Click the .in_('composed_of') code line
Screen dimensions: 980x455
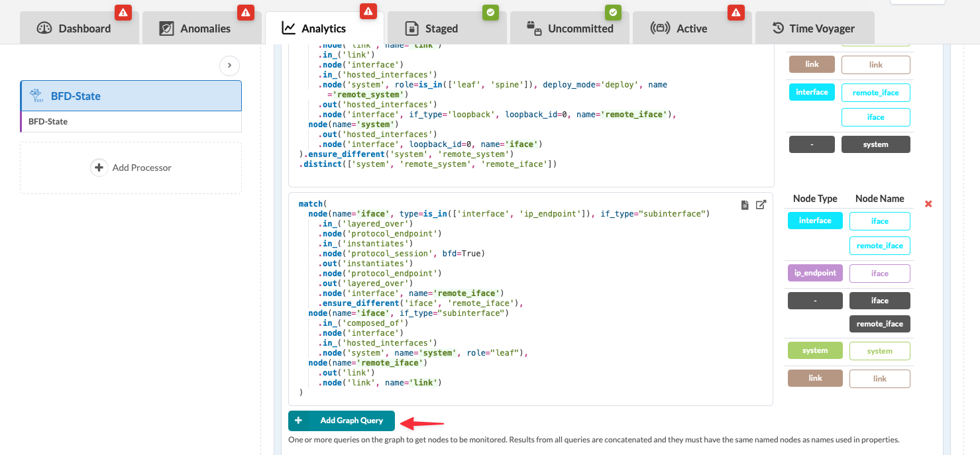(362, 323)
